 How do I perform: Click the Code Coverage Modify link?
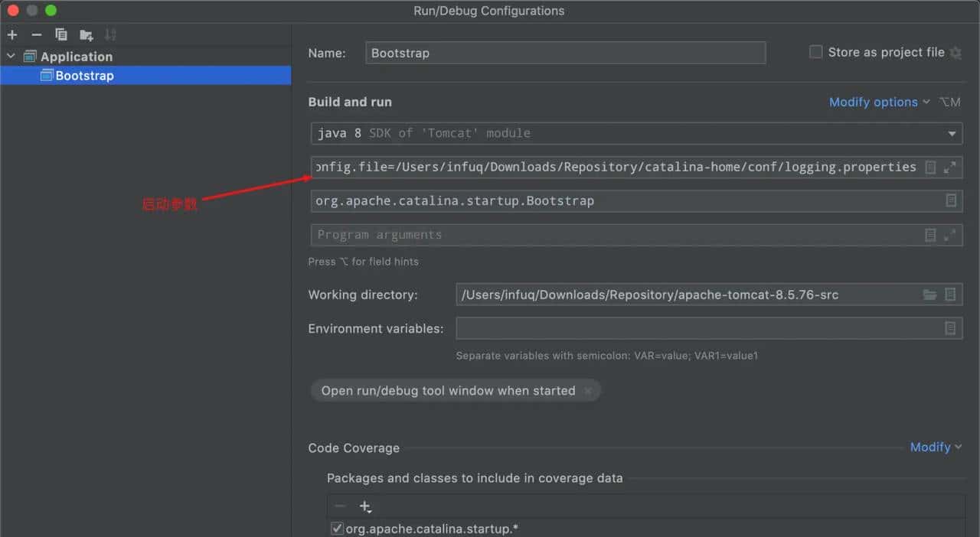click(x=935, y=447)
